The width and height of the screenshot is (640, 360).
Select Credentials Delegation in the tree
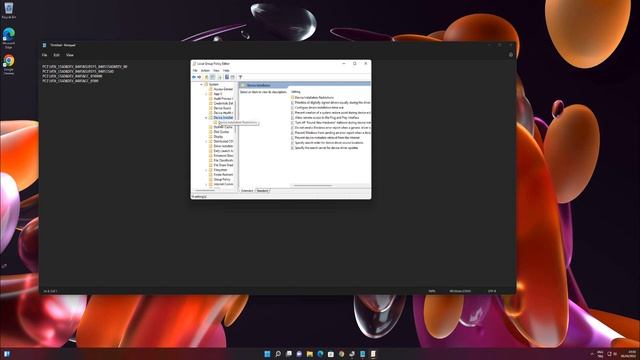[220, 103]
